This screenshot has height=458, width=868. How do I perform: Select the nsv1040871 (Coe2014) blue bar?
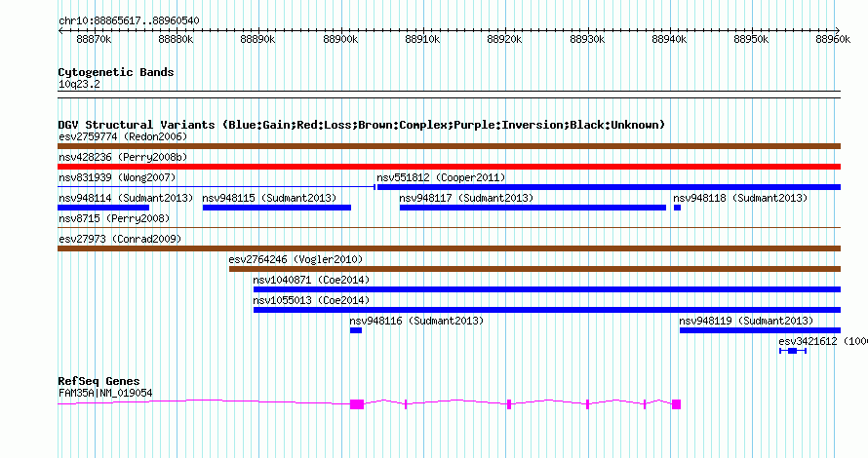(x=547, y=289)
